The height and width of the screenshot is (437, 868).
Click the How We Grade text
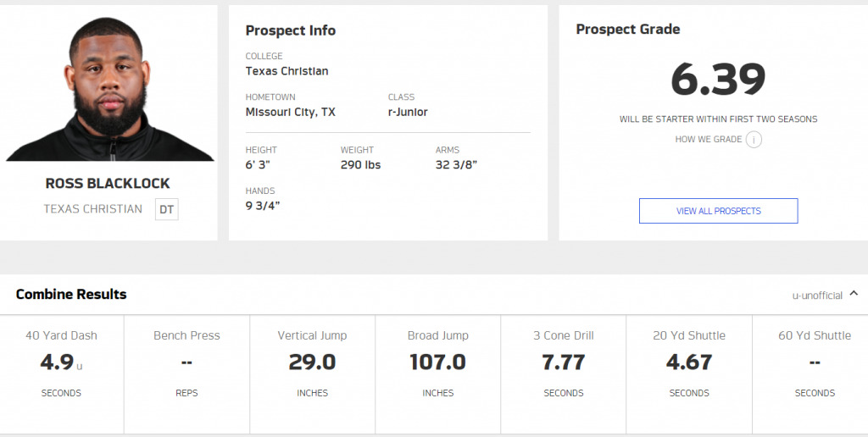click(708, 140)
